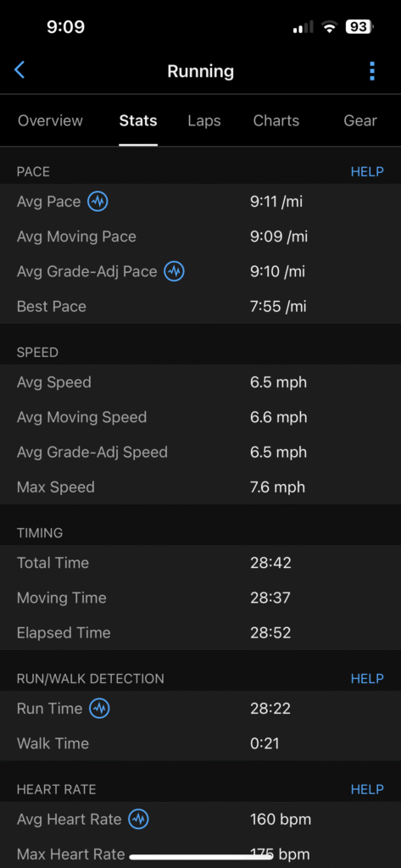This screenshot has width=401, height=868.
Task: Open HELP for the Pace section
Action: [x=366, y=171]
